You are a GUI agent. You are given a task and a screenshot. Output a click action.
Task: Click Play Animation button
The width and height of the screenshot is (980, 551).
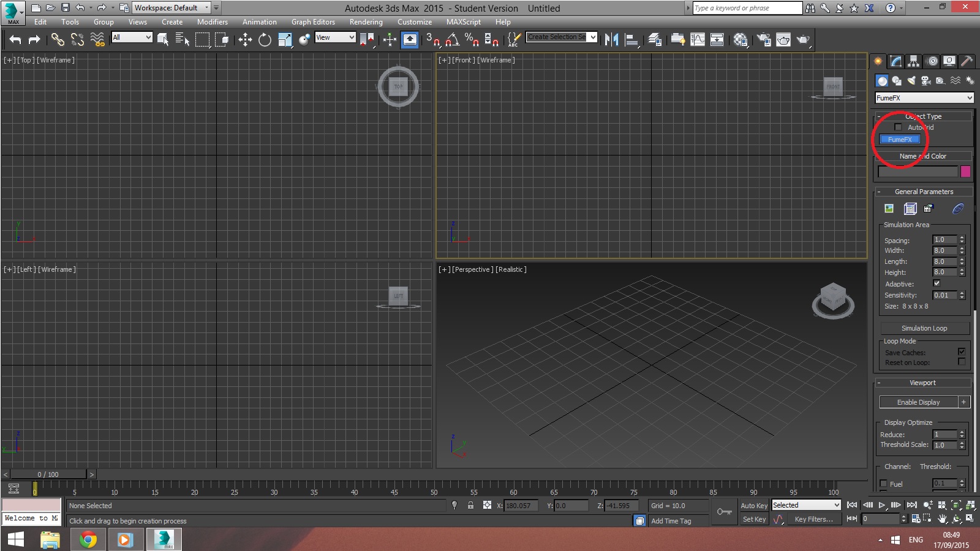tap(882, 505)
